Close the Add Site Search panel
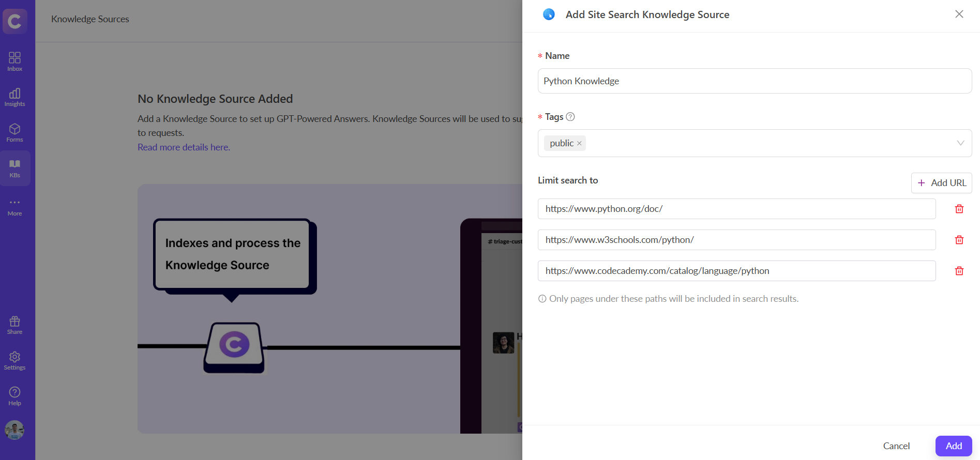The image size is (980, 460). [959, 14]
